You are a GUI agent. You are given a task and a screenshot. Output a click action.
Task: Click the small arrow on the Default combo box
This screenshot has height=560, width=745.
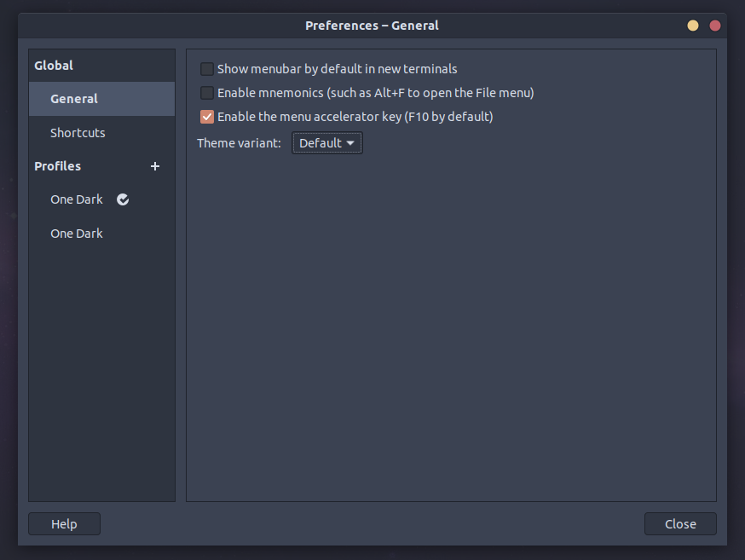click(x=350, y=143)
